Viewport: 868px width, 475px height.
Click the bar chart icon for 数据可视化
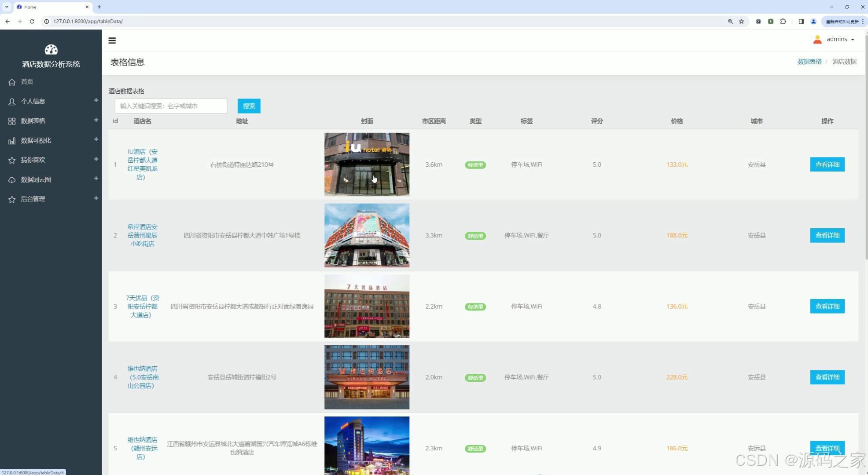coord(12,141)
